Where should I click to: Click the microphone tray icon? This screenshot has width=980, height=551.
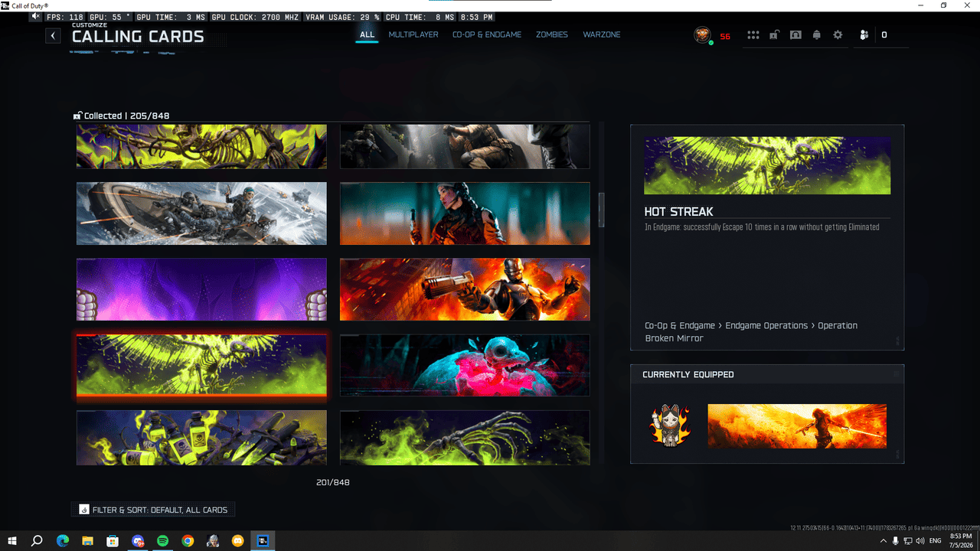[x=896, y=541]
